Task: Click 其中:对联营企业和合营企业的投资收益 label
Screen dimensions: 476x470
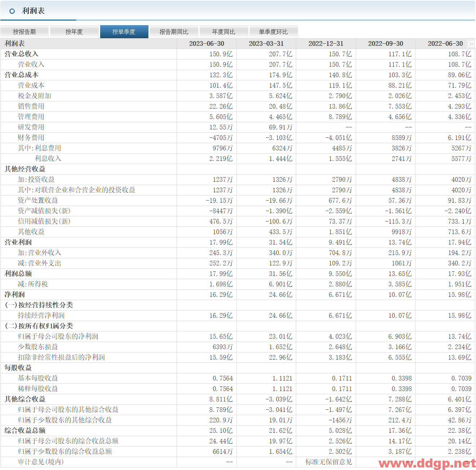Action: 76,190
